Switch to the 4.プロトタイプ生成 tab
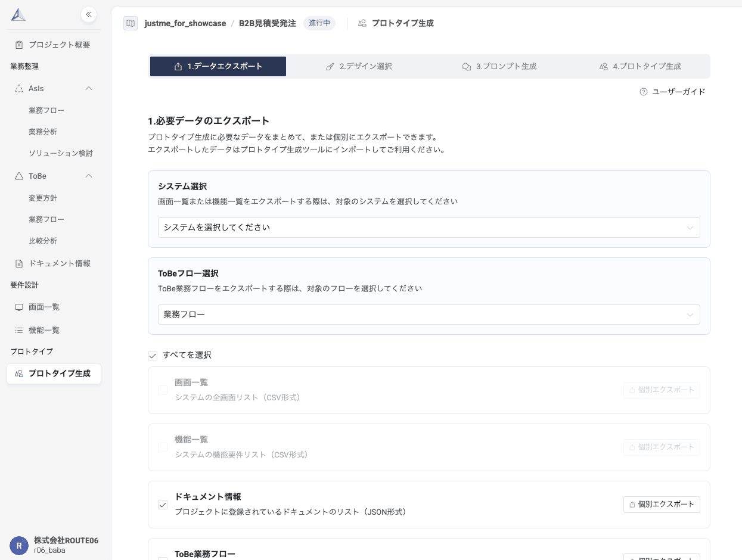The width and height of the screenshot is (742, 560). pyautogui.click(x=641, y=66)
